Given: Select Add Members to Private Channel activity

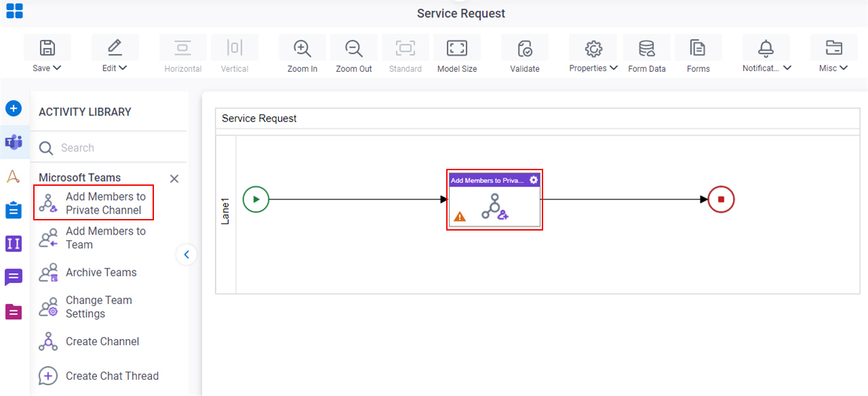Looking at the screenshot, I should coord(94,203).
